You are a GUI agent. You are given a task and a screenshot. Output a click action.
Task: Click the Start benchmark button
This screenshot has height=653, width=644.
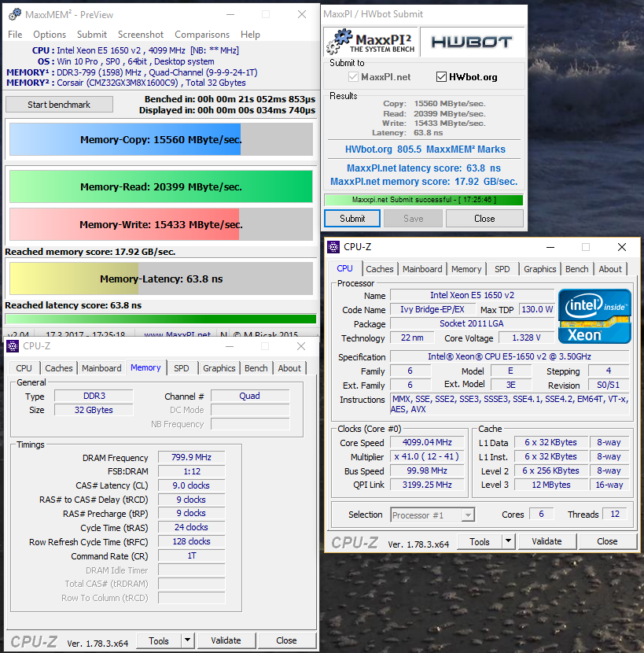59,105
